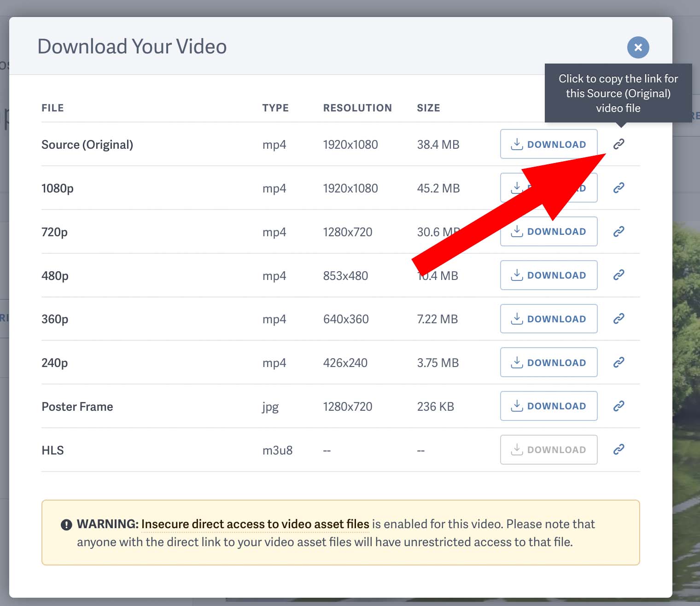Copy the link for the Source (Original) video file
Image resolution: width=700 pixels, height=606 pixels.
[618, 144]
